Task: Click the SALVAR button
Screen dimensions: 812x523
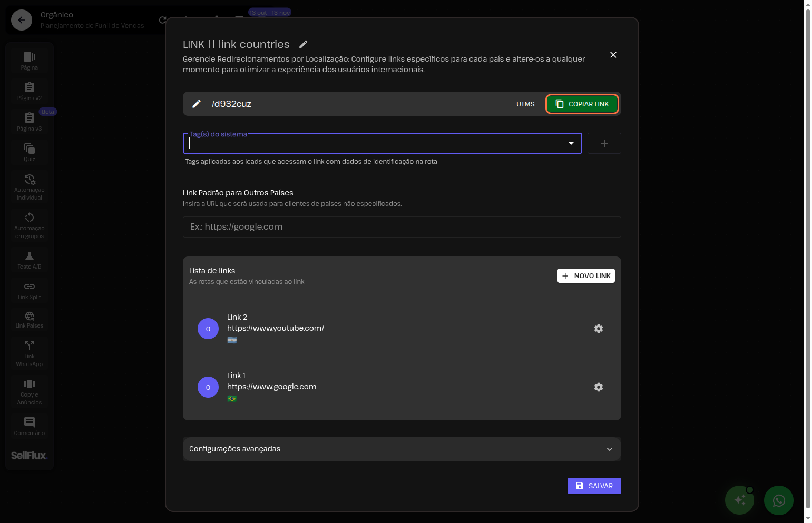Action: 594,486
